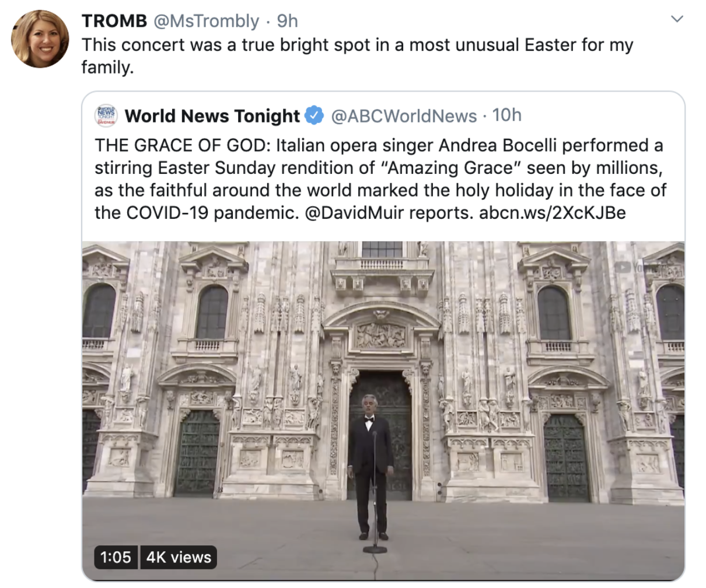This screenshot has height=588, width=706.
Task: Click the World News Tonight avatar logo
Action: (x=106, y=116)
